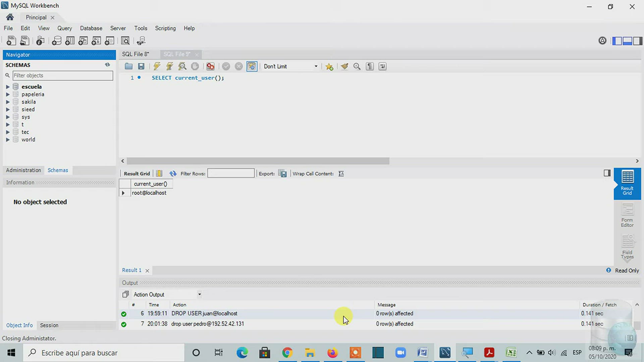Export recordset to file icon

pos(282,173)
